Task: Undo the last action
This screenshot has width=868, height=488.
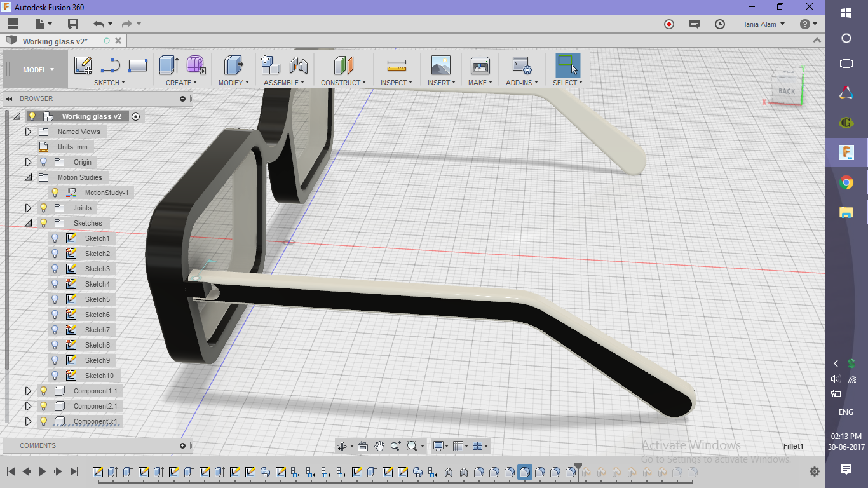Action: (x=98, y=24)
